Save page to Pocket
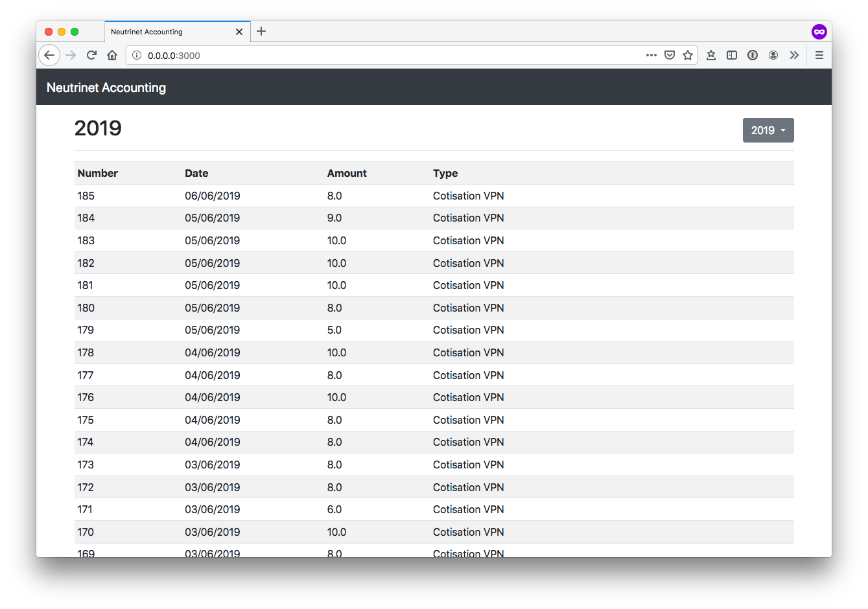The width and height of the screenshot is (868, 609). tap(670, 55)
